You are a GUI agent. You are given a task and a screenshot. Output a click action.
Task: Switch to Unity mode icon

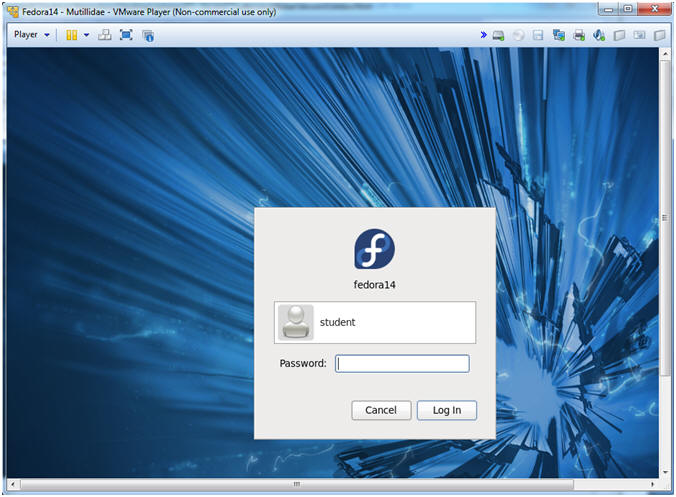pos(148,35)
